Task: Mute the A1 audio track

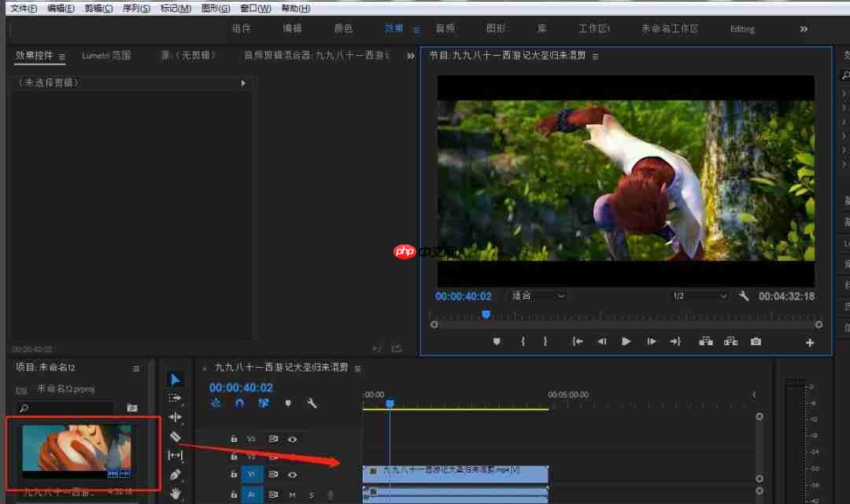Action: pos(292,495)
